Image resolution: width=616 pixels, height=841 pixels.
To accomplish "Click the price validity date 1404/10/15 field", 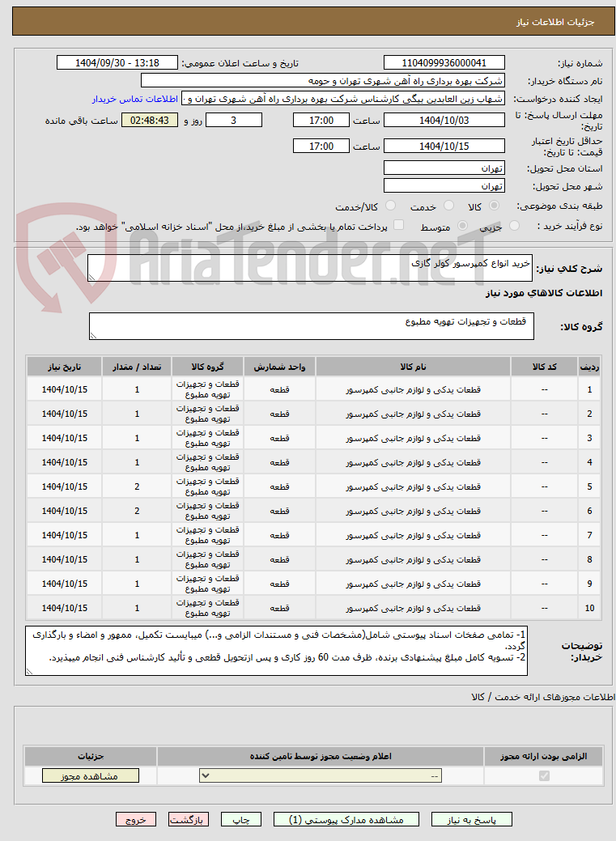I will tap(444, 146).
